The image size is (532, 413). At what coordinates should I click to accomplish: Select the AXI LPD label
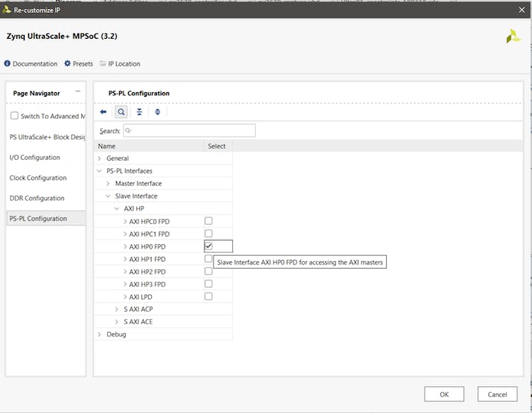tap(141, 297)
